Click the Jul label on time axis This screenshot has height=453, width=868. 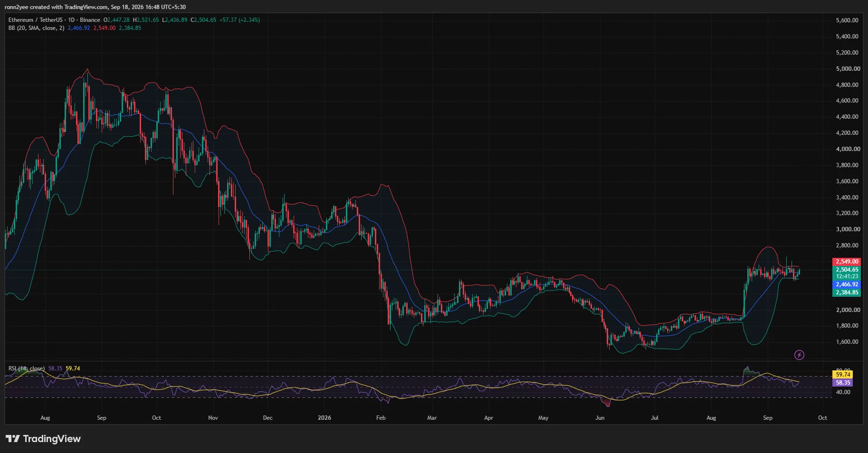(655, 418)
